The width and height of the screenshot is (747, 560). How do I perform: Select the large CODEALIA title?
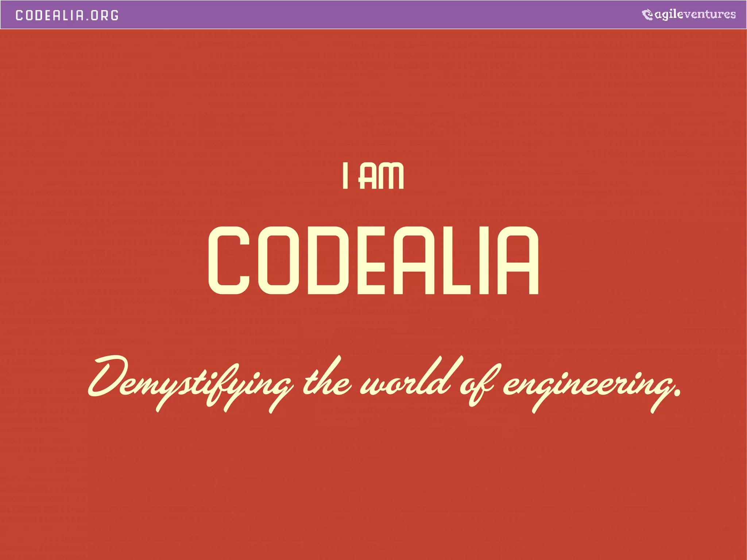(373, 260)
